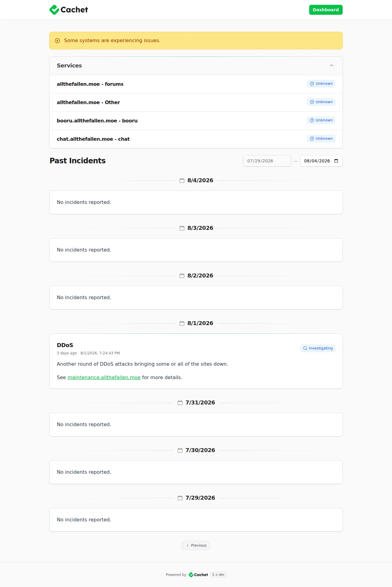Click 'Some systems are experiencing issues.' banner text
Viewport: 392px width, 587px height.
[x=112, y=41]
